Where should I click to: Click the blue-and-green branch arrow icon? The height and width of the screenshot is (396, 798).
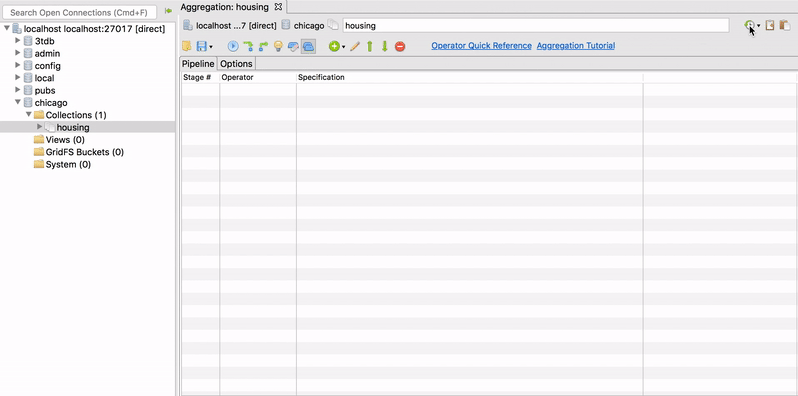pos(263,46)
